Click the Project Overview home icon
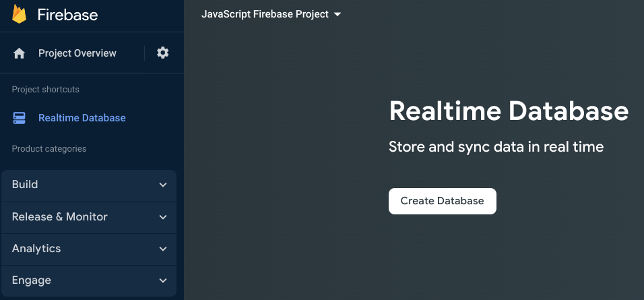This screenshot has width=644, height=300. (19, 53)
